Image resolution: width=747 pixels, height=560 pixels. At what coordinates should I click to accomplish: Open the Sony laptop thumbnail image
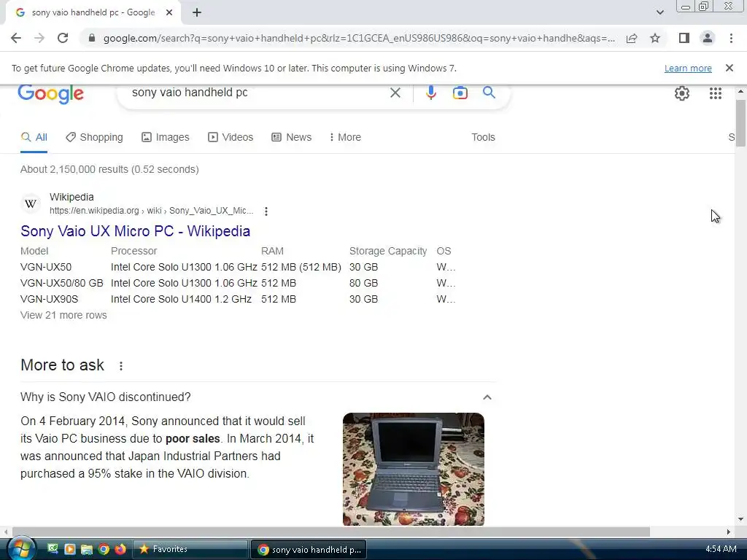click(414, 469)
